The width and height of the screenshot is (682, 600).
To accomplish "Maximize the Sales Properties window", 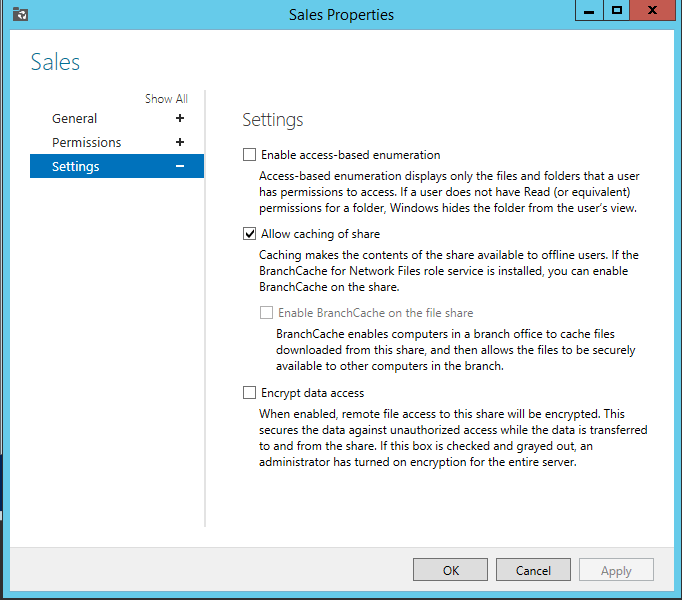I will 617,10.
